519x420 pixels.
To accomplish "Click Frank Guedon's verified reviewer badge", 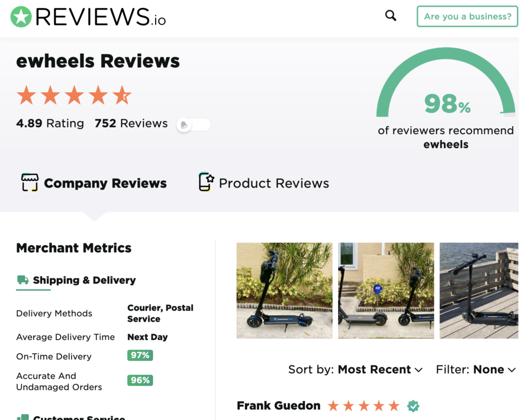I will [414, 406].
